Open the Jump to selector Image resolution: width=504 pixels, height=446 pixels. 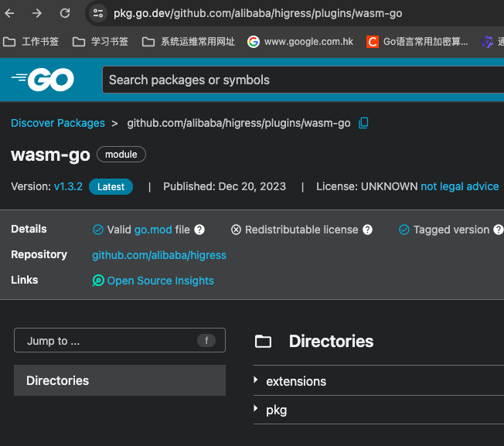click(x=120, y=341)
